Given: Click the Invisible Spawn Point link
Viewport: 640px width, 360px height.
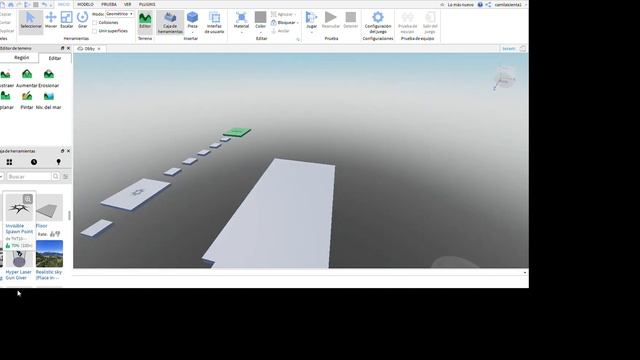Looking at the screenshot, I should [19, 229].
